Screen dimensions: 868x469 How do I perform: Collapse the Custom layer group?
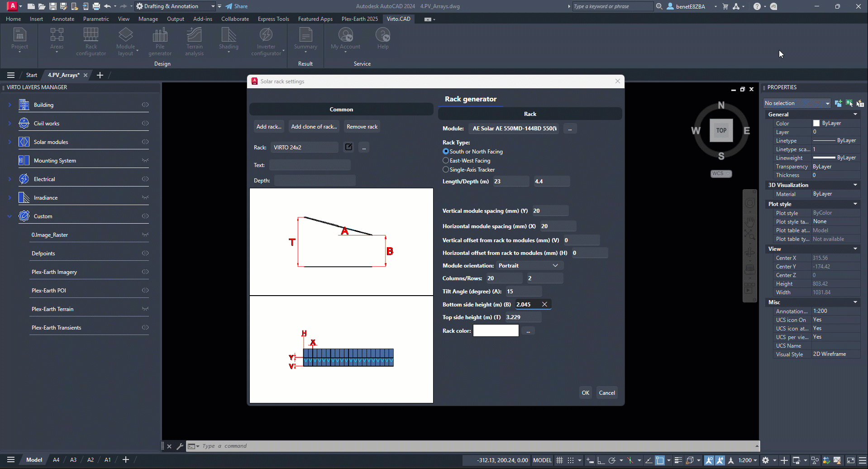[x=10, y=216]
